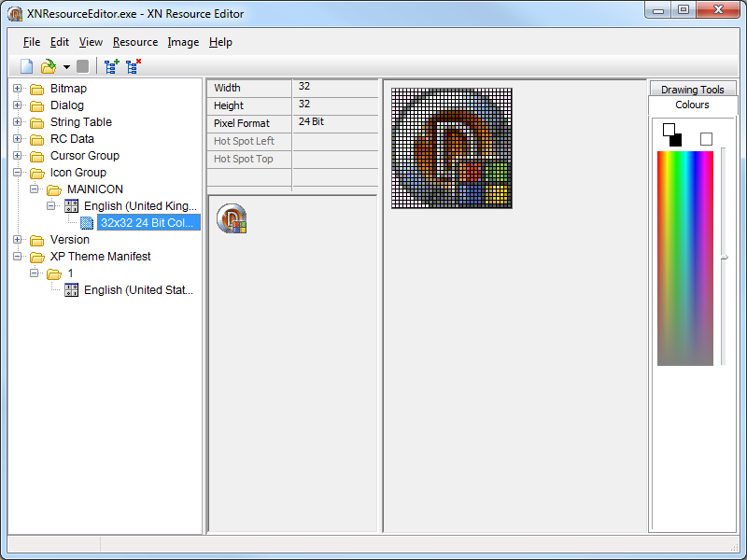Open the Resource menu
747x560 pixels.
coord(135,42)
